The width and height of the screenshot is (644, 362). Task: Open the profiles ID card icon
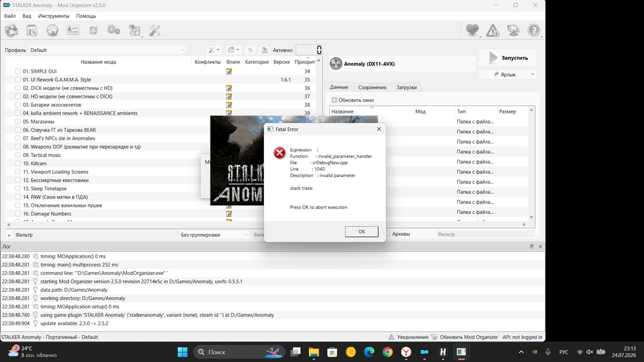coord(73,30)
